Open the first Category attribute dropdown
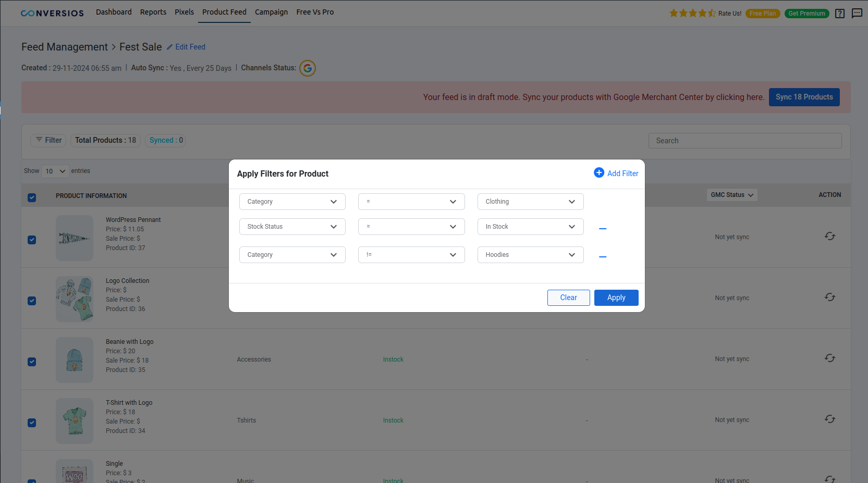The image size is (868, 483). [x=292, y=202]
